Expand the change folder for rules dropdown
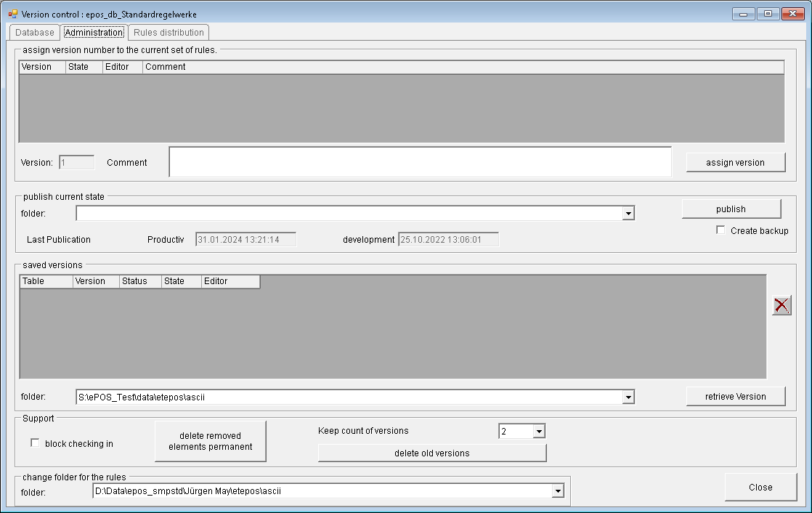 [558, 490]
